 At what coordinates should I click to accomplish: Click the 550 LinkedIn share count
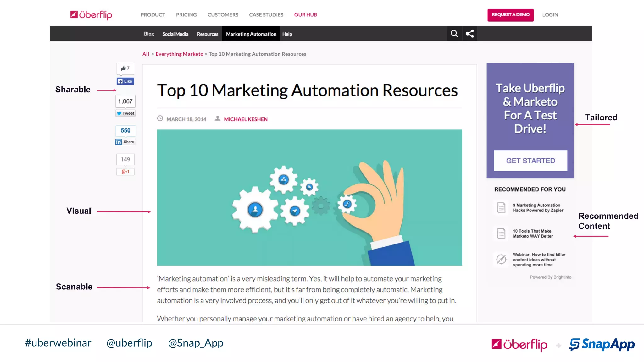(x=125, y=131)
